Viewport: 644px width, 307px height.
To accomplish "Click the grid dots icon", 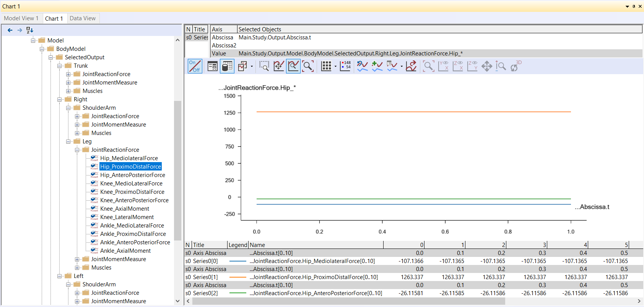I will pos(326,66).
